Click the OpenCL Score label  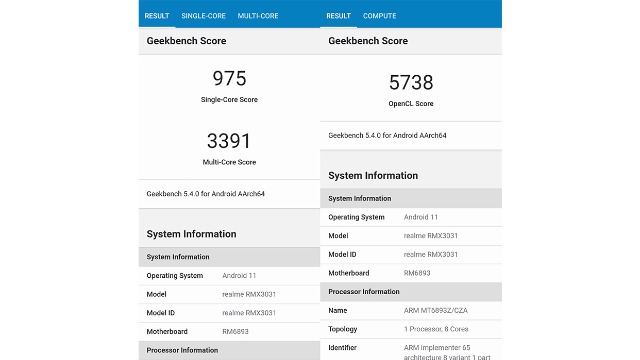click(x=411, y=104)
